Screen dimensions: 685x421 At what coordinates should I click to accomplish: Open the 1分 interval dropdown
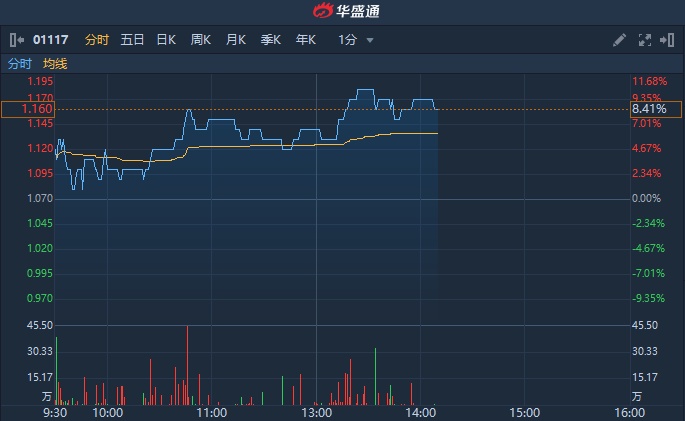coord(356,40)
